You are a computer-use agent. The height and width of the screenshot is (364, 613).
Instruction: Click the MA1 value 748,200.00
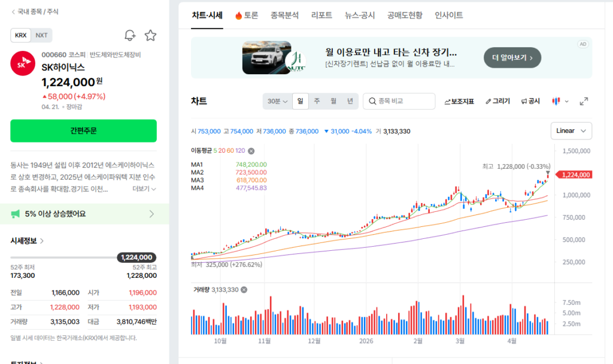(251, 165)
